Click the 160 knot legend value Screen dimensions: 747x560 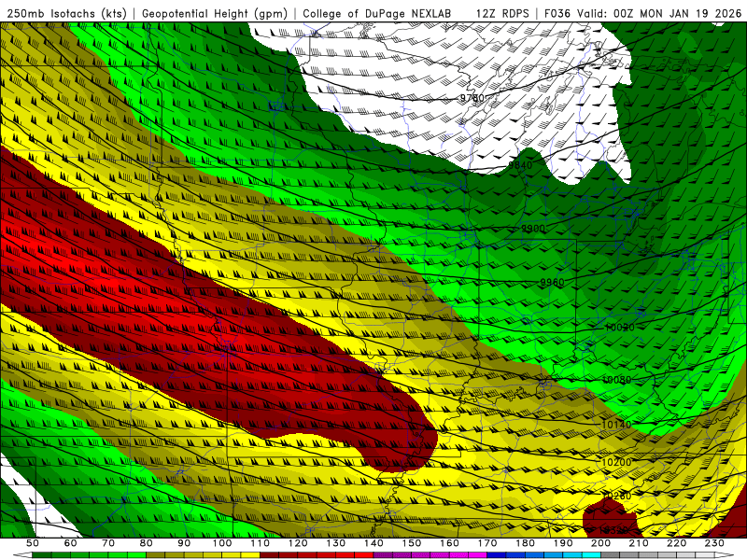tap(449, 543)
